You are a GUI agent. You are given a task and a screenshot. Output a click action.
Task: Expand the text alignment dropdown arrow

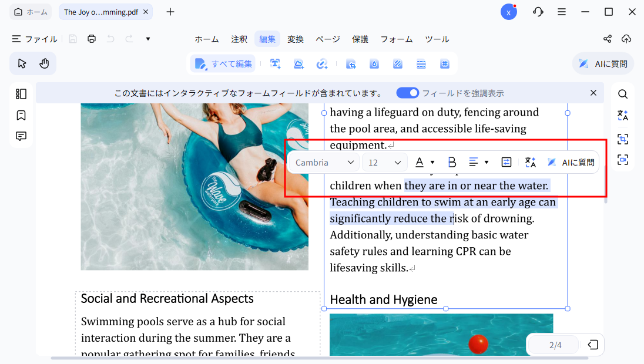coord(487,162)
